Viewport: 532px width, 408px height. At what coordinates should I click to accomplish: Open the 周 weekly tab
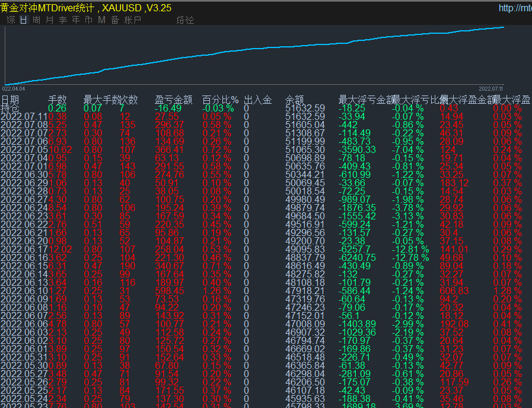(36, 20)
